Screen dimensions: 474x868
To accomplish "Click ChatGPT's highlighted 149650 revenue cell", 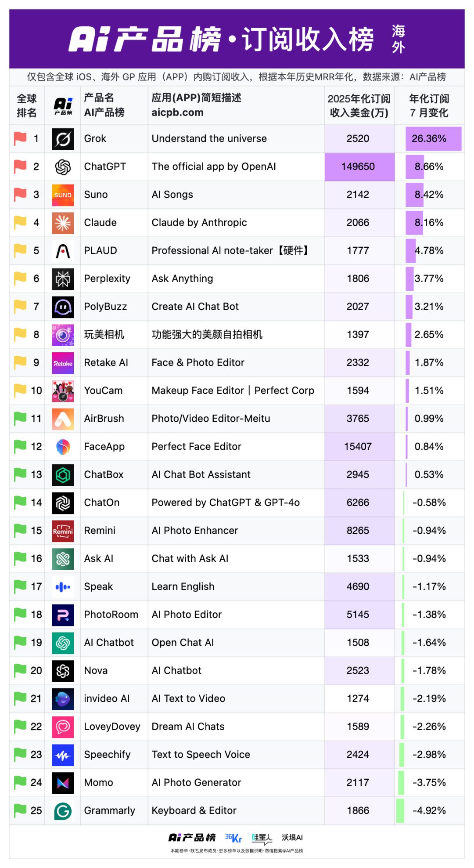I will pyautogui.click(x=359, y=167).
